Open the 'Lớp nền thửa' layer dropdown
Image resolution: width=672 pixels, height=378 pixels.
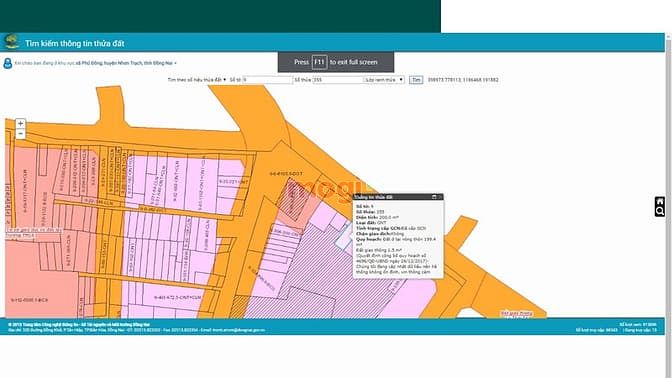point(384,80)
